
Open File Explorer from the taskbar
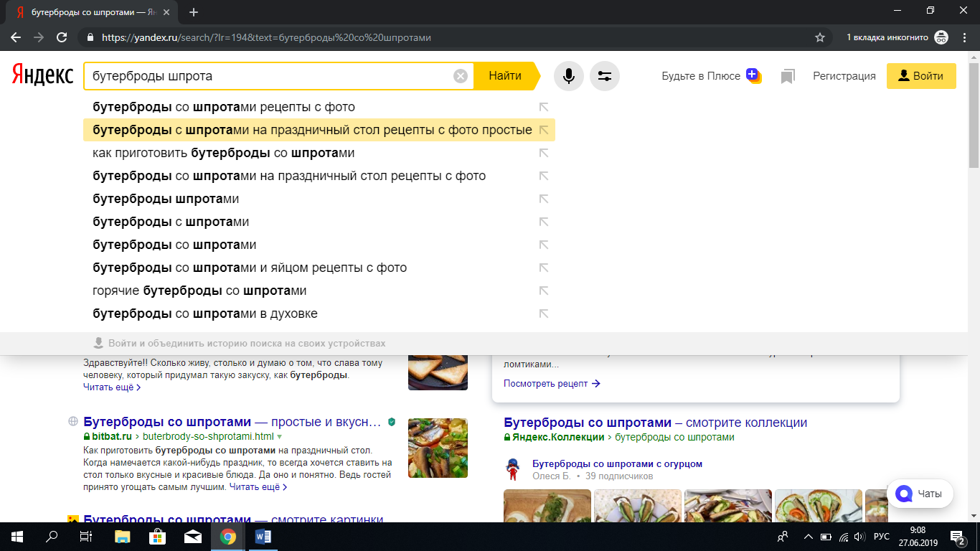coord(123,537)
